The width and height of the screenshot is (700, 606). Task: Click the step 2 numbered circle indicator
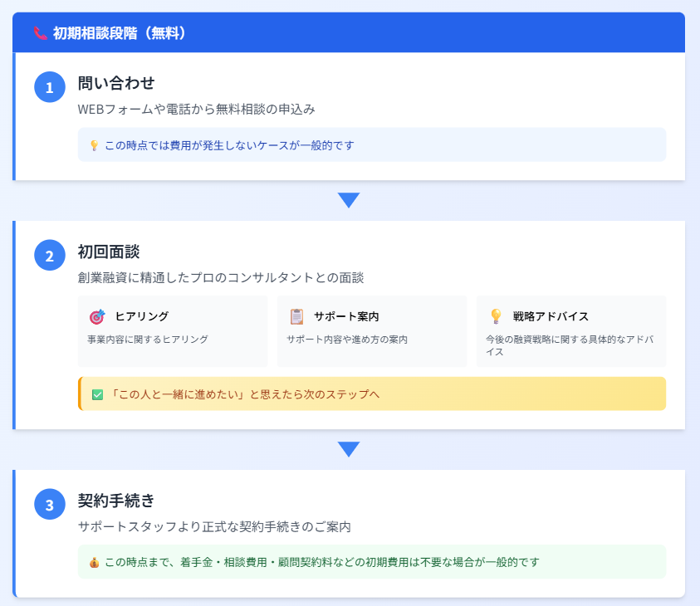(49, 257)
